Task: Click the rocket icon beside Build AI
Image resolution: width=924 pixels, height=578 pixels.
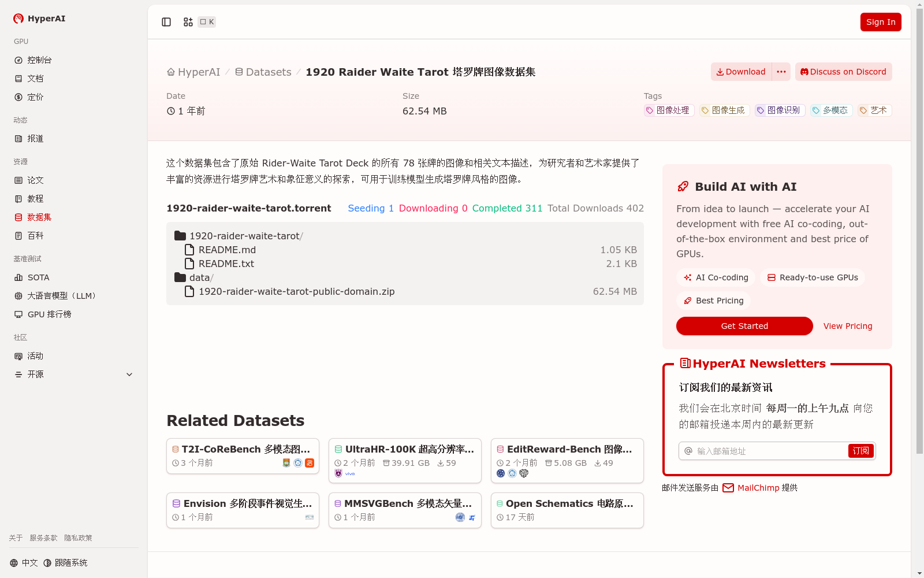Action: [x=683, y=186]
